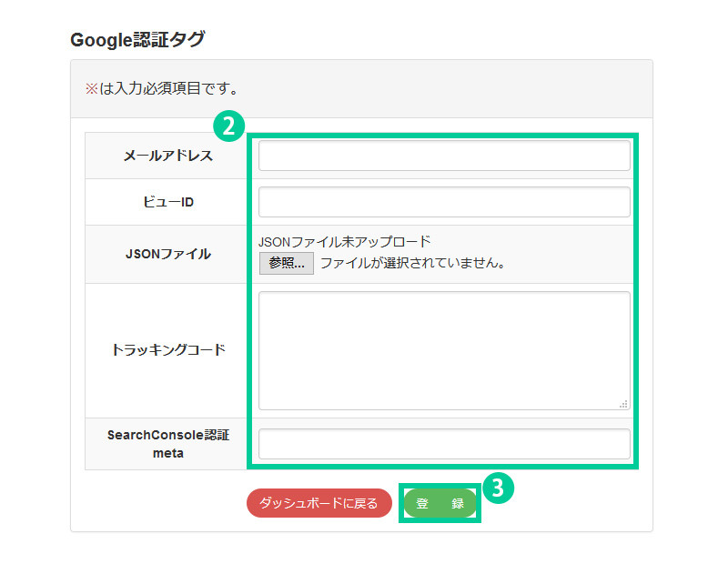728x564 pixels.
Task: Click the ファイルが選択されていません text
Action: pyautogui.click(x=411, y=264)
